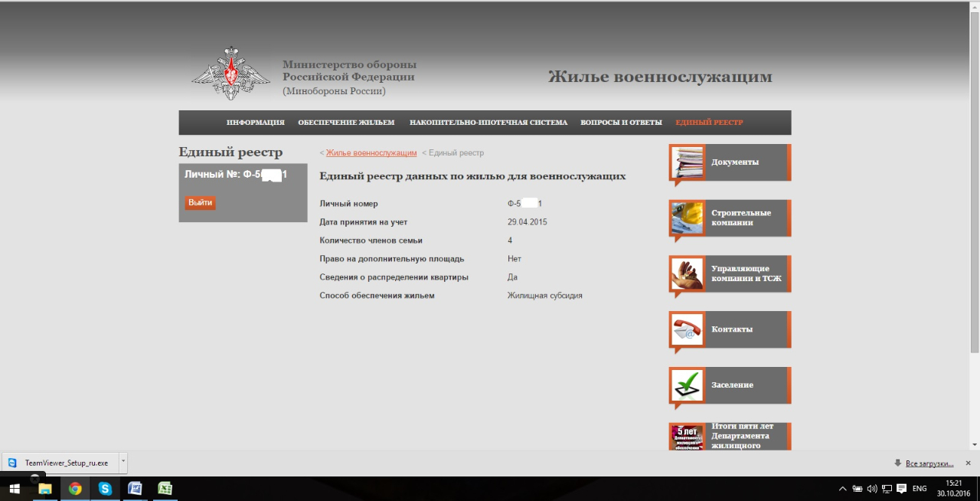The width and height of the screenshot is (980, 501).
Task: Close the downloads bar
Action: (968, 463)
